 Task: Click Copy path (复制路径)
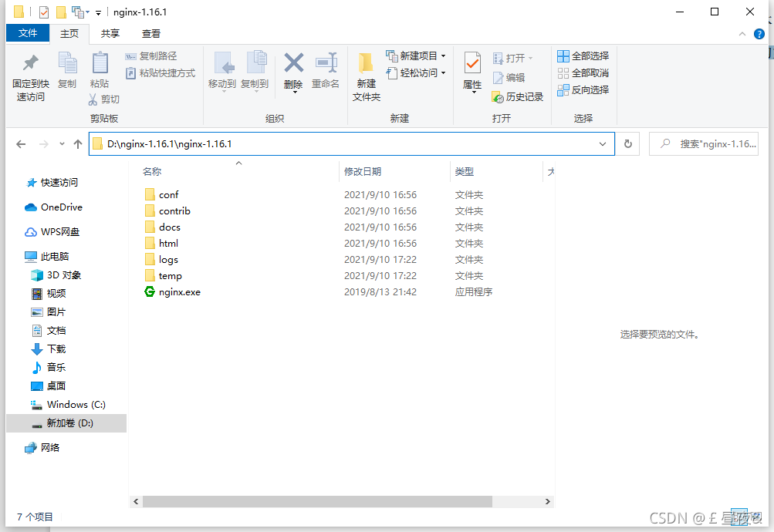[151, 56]
